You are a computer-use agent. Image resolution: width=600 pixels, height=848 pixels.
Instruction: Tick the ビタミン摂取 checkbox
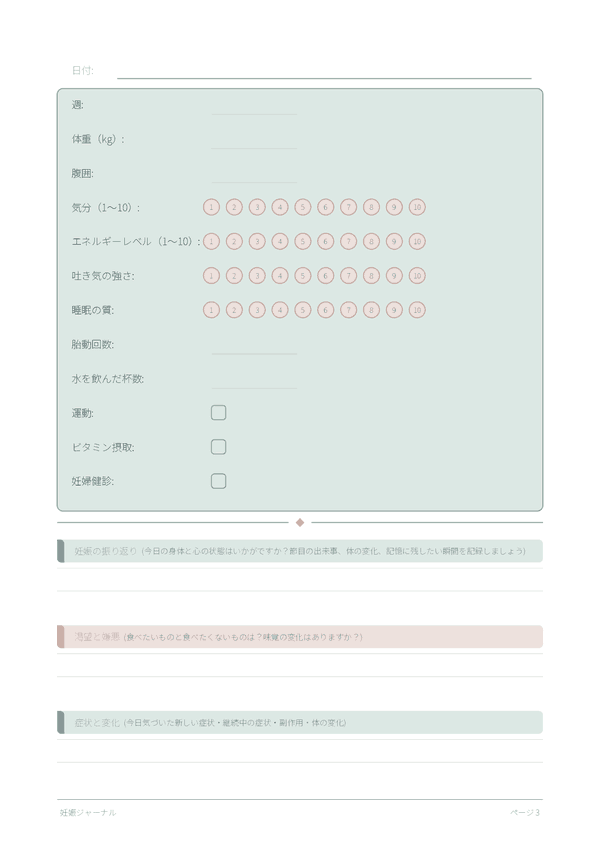coord(218,447)
